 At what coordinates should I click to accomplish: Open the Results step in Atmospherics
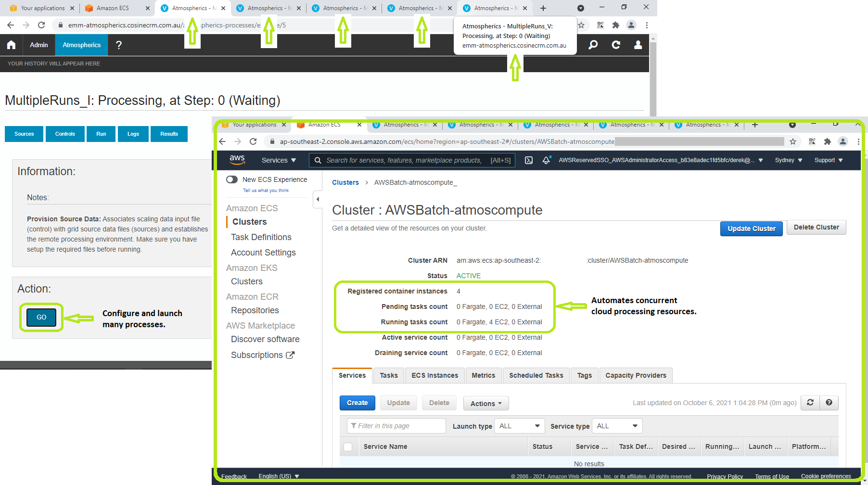[x=169, y=134]
